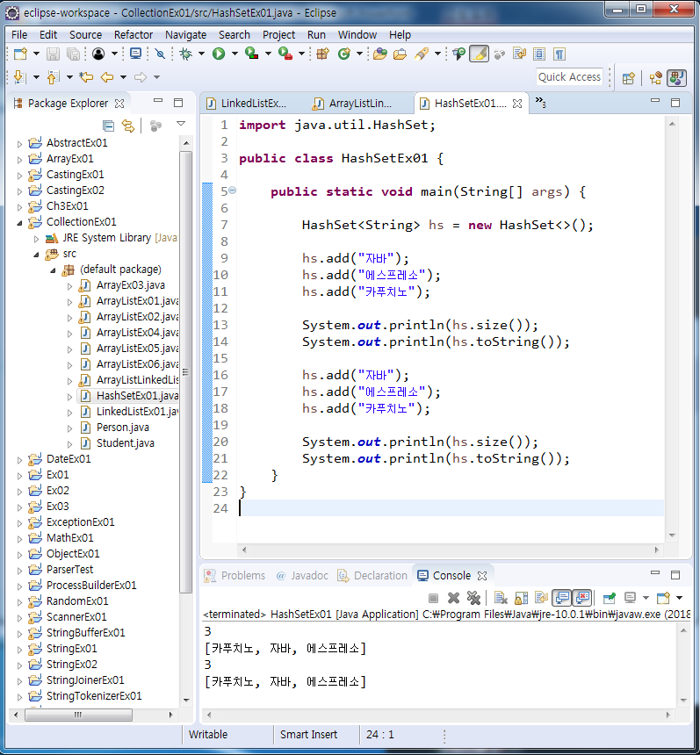Run the program with green Run button
Image resolution: width=700 pixels, height=755 pixels.
click(x=219, y=54)
